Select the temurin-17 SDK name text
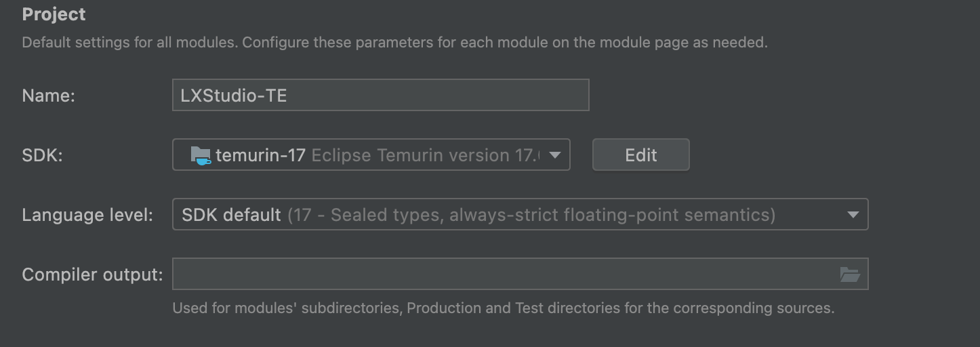Screen dimensions: 980x347 (260, 155)
